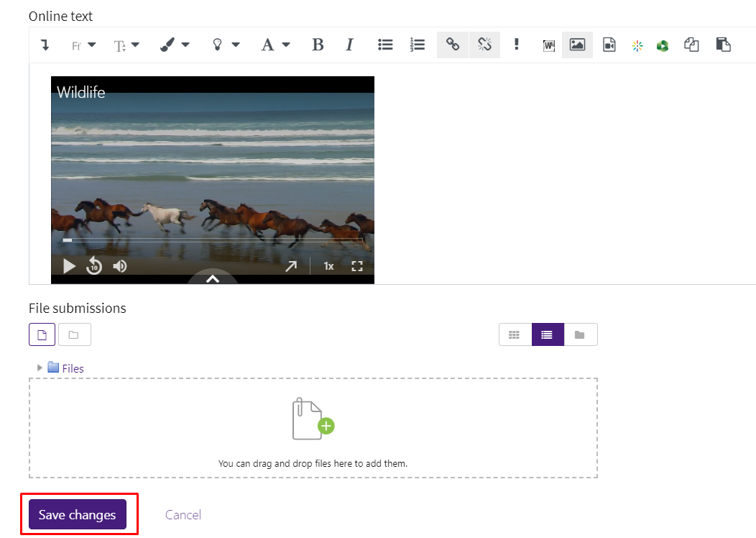The image size is (756, 538).
Task: Cancel the submission edit
Action: pyautogui.click(x=183, y=514)
